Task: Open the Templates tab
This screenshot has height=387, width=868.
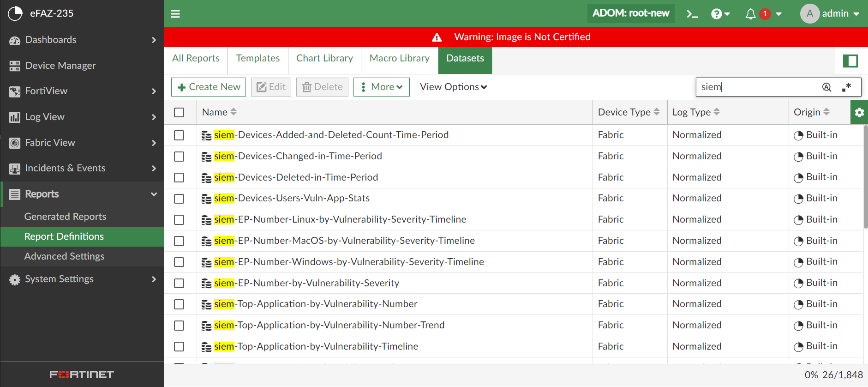Action: (257, 58)
